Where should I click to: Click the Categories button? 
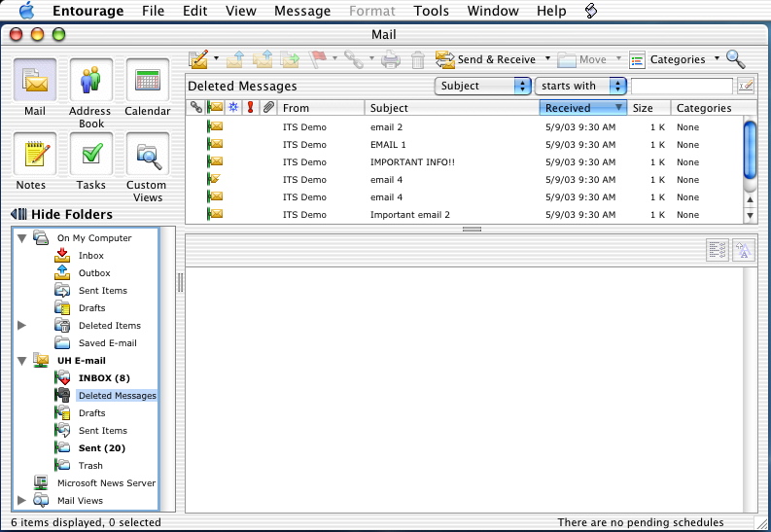pyautogui.click(x=667, y=59)
